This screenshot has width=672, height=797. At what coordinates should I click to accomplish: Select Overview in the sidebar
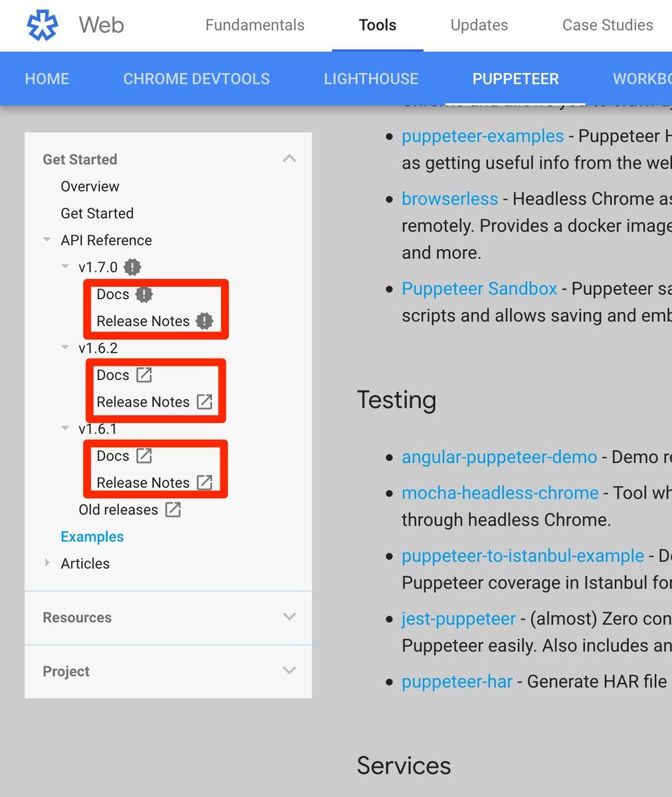coord(90,187)
